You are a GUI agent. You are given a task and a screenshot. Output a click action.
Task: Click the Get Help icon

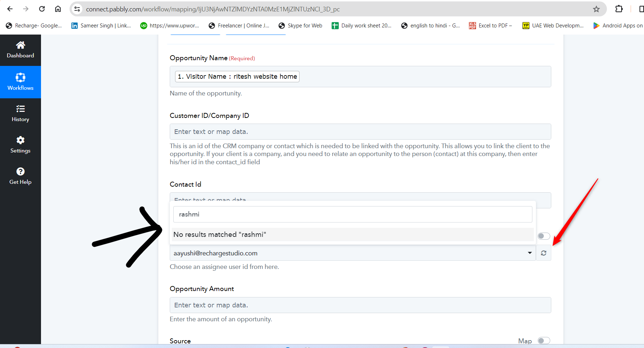click(x=20, y=176)
